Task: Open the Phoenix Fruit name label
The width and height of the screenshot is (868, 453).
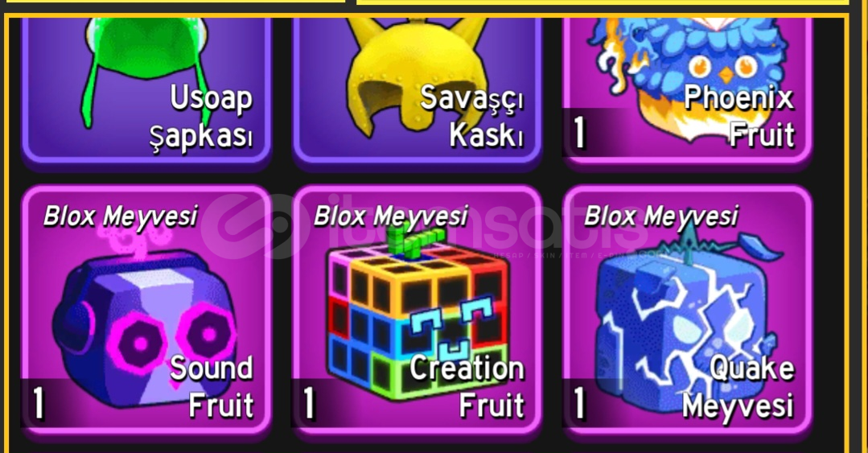Action: pos(739,116)
